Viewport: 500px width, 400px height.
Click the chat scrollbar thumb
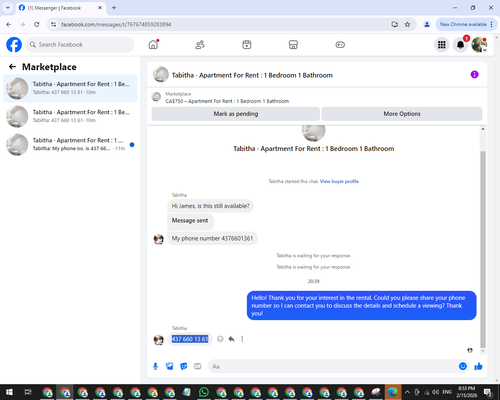click(x=483, y=248)
